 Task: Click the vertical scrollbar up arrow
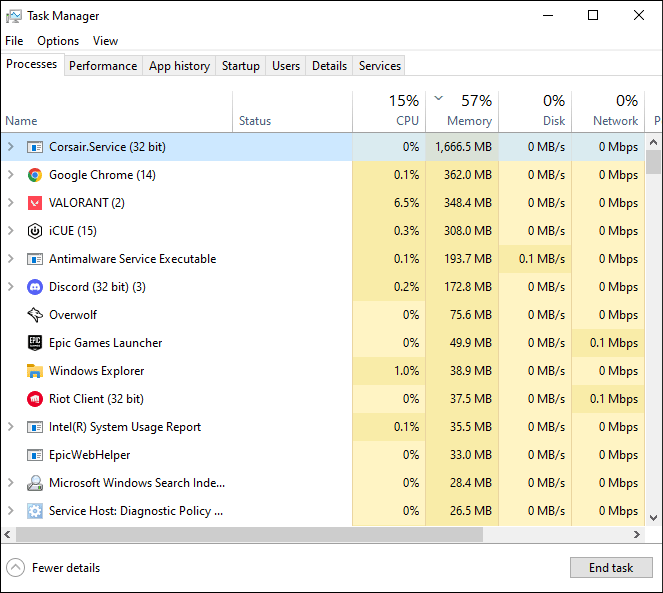click(x=653, y=142)
